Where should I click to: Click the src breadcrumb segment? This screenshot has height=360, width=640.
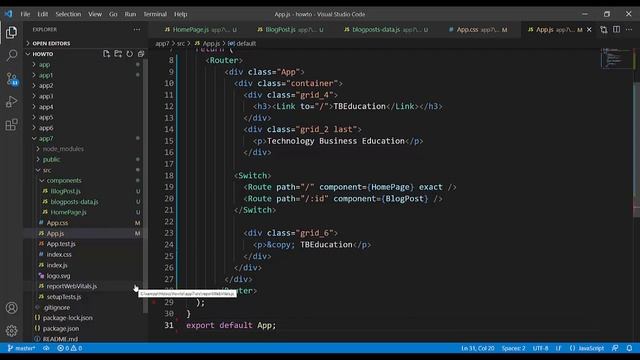coord(181,43)
